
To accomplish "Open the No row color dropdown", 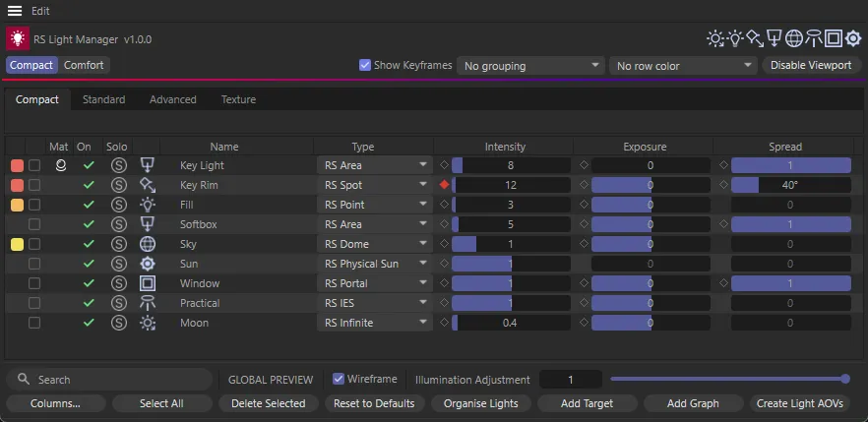I will (x=684, y=66).
